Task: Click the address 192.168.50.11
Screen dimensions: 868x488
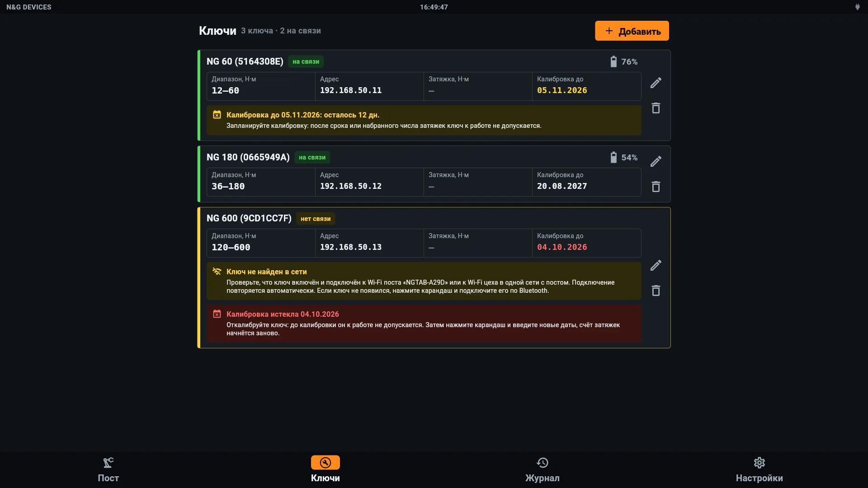Action: click(x=351, y=90)
